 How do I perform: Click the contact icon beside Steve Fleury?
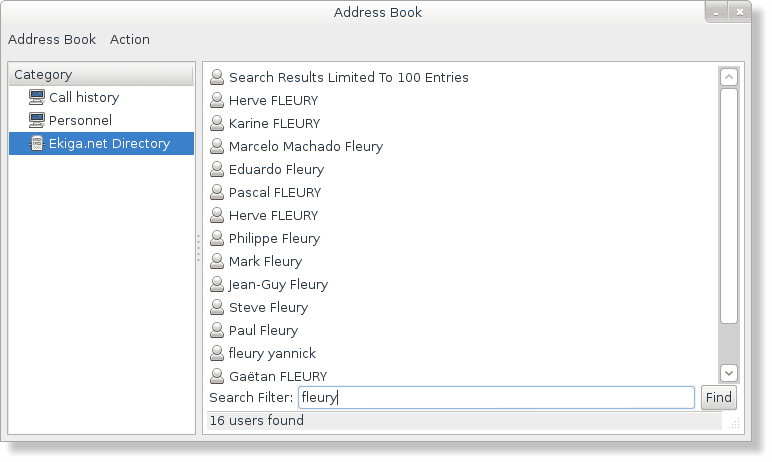point(217,307)
